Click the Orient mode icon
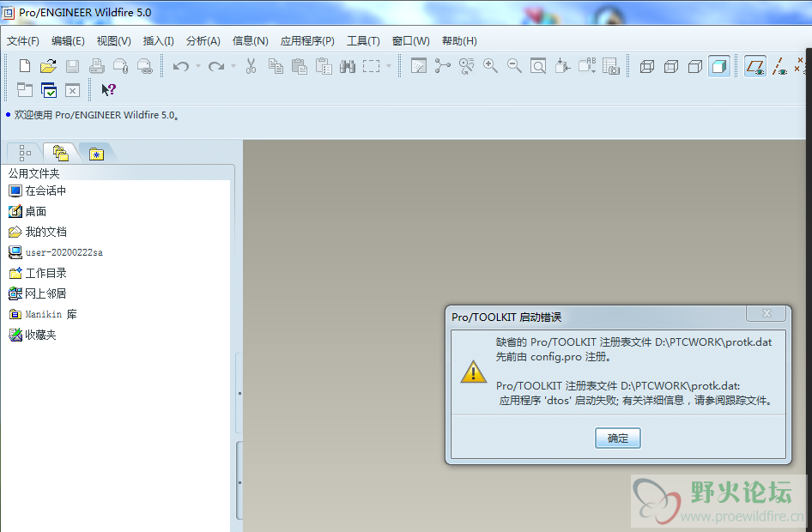This screenshot has height=532, width=812. [467, 66]
